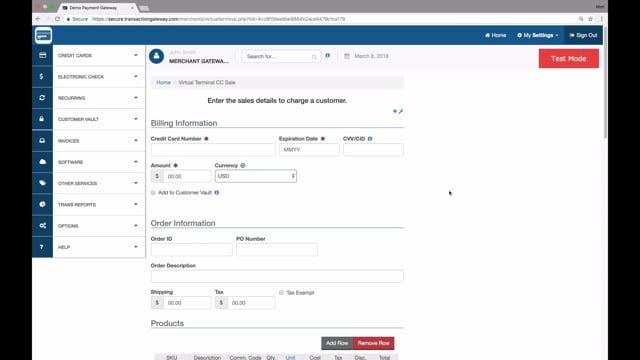Click the browser reload icon

point(58,19)
